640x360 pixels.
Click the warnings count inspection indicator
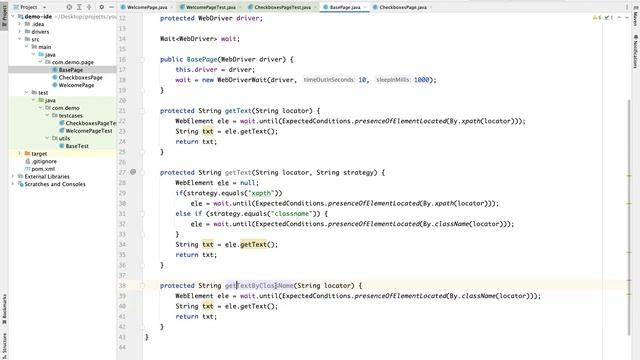click(597, 18)
